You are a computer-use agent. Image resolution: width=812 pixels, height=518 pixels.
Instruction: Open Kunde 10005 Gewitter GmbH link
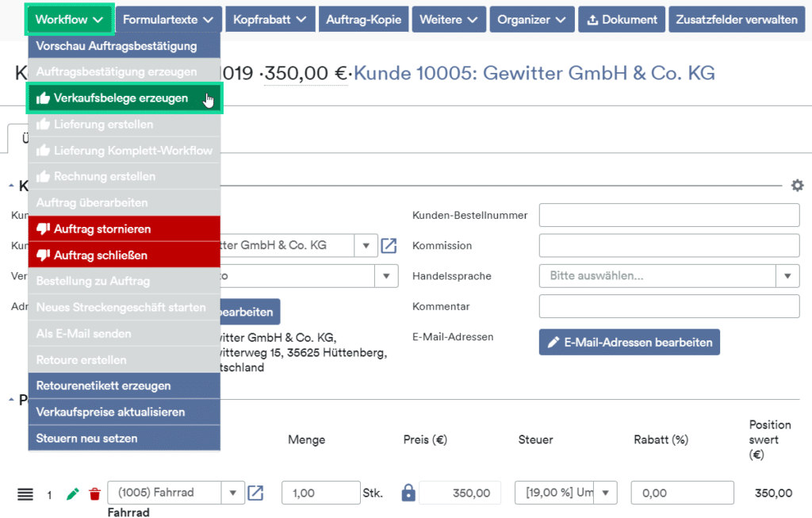[534, 74]
